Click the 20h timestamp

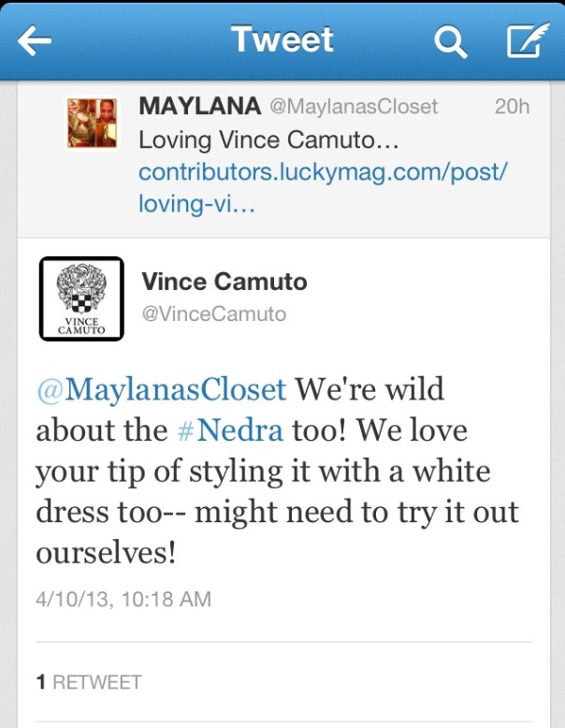click(511, 107)
